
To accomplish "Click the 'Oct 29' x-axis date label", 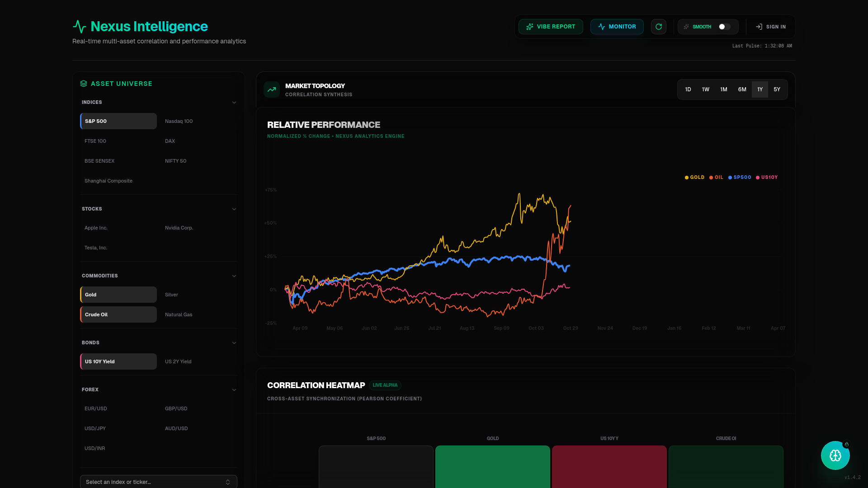I will [571, 328].
